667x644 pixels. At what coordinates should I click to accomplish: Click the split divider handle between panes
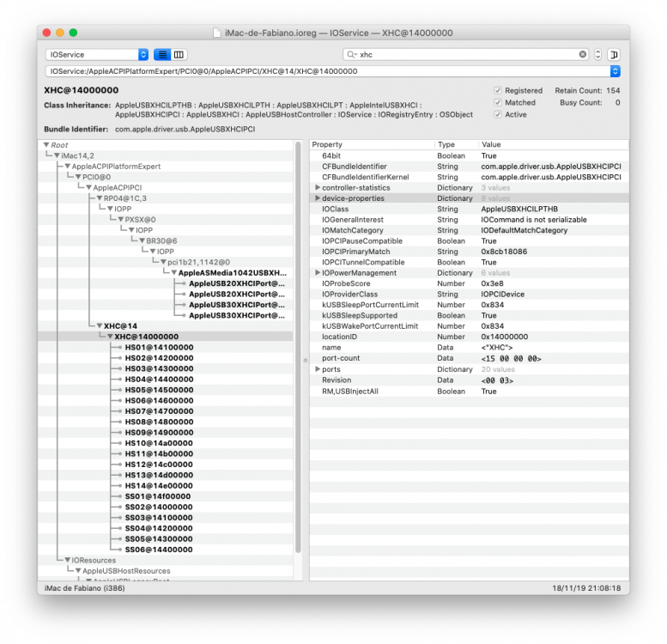pyautogui.click(x=306, y=361)
